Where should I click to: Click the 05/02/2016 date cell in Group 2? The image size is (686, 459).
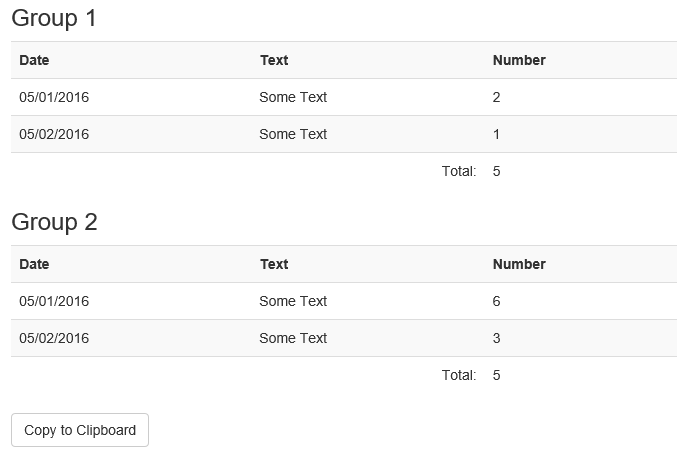(54, 338)
